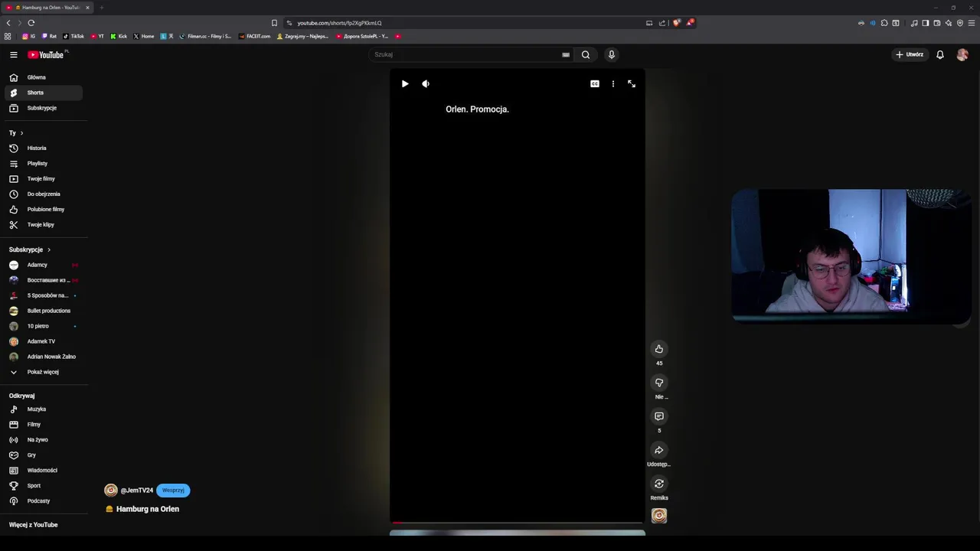
Task: Open the Bullet productions channel
Action: pos(43,311)
